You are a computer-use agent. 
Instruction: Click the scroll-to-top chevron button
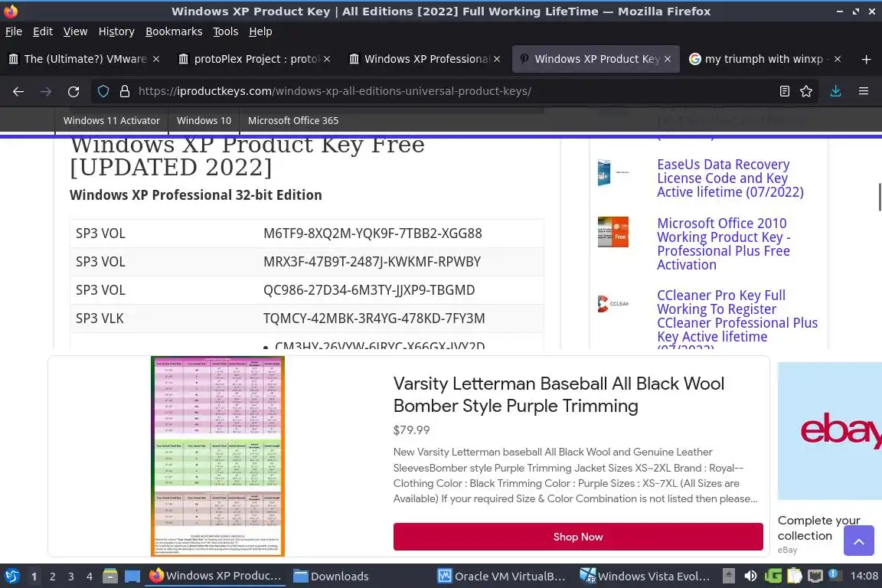pos(858,541)
